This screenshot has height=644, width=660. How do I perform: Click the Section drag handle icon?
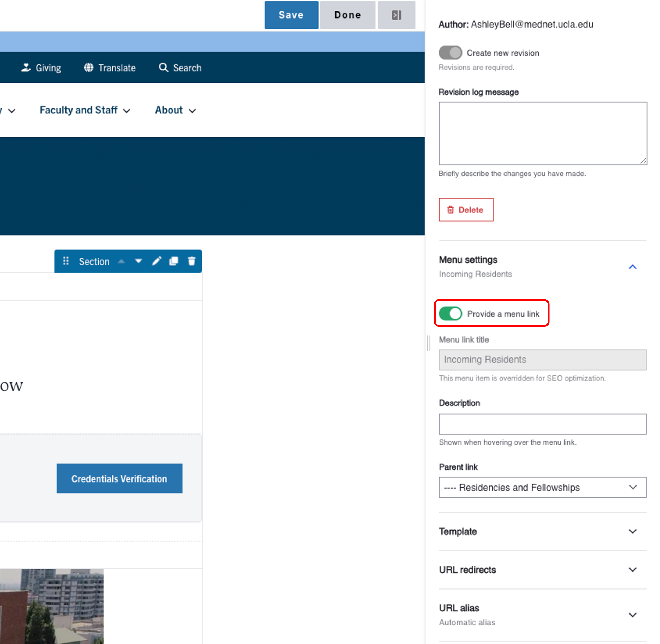click(x=66, y=261)
